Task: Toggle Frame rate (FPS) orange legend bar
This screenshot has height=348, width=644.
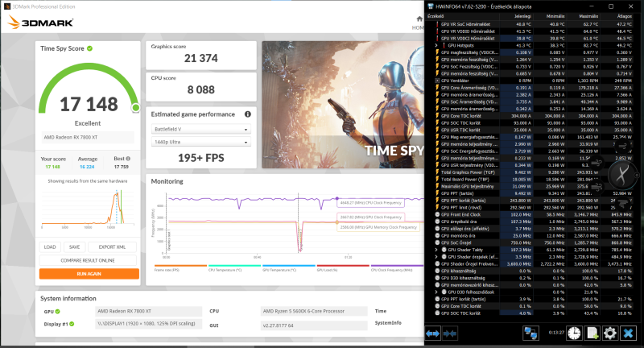Action: point(180,266)
